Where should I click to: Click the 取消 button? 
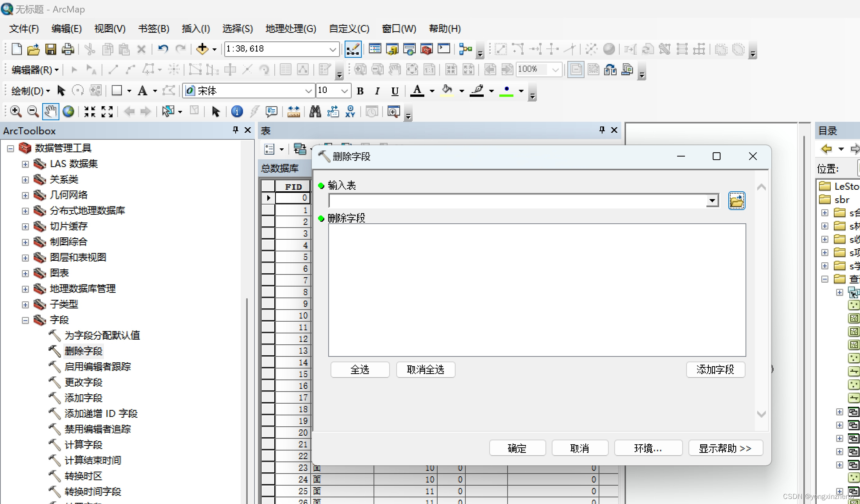tap(580, 448)
